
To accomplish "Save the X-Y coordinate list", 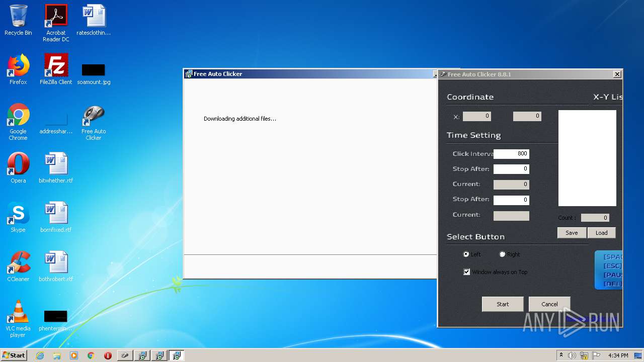I will pos(572,233).
